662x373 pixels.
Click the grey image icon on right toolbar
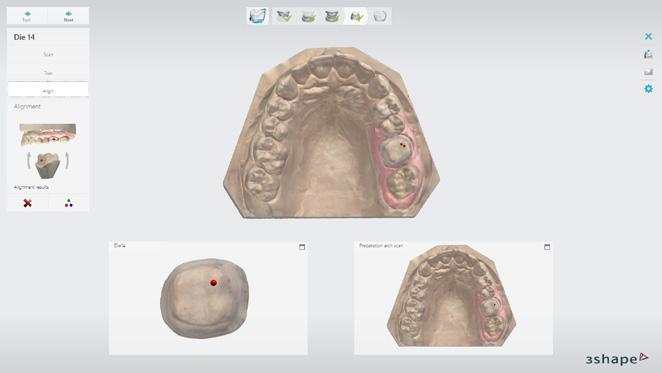648,71
